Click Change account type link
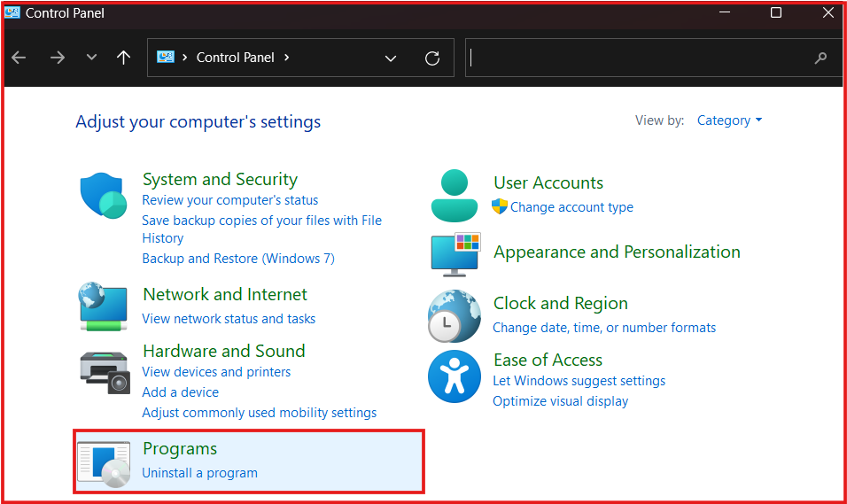Image resolution: width=847 pixels, height=504 pixels. (571, 207)
